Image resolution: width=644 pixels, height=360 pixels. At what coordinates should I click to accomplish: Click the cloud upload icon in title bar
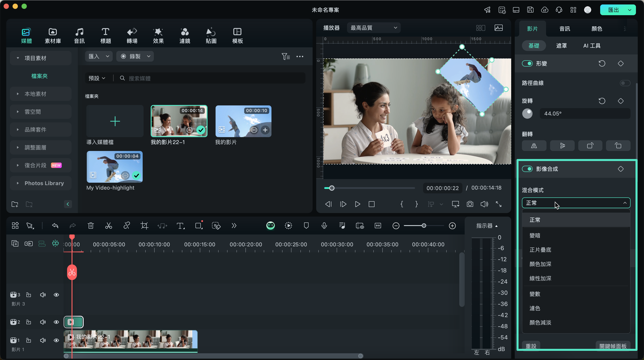pyautogui.click(x=545, y=10)
